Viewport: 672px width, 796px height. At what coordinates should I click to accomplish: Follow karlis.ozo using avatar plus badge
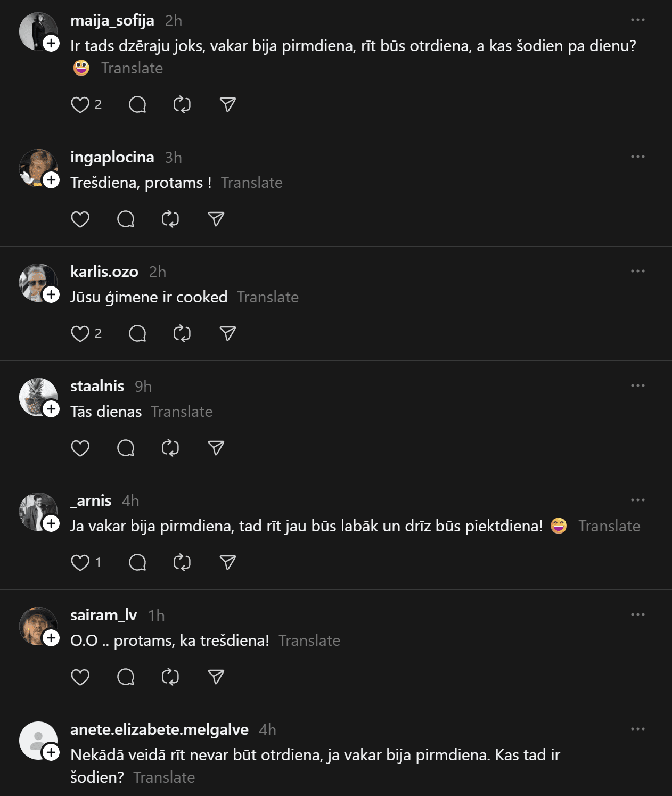[51, 294]
